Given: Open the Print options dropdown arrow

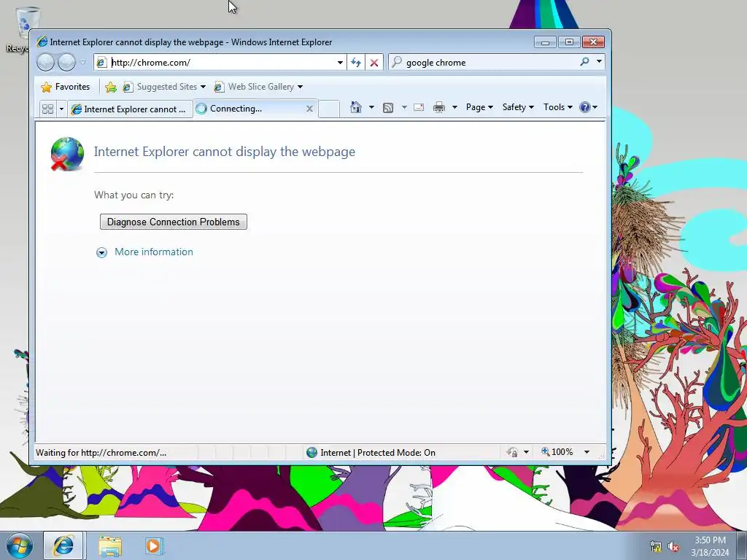Looking at the screenshot, I should pos(454,107).
